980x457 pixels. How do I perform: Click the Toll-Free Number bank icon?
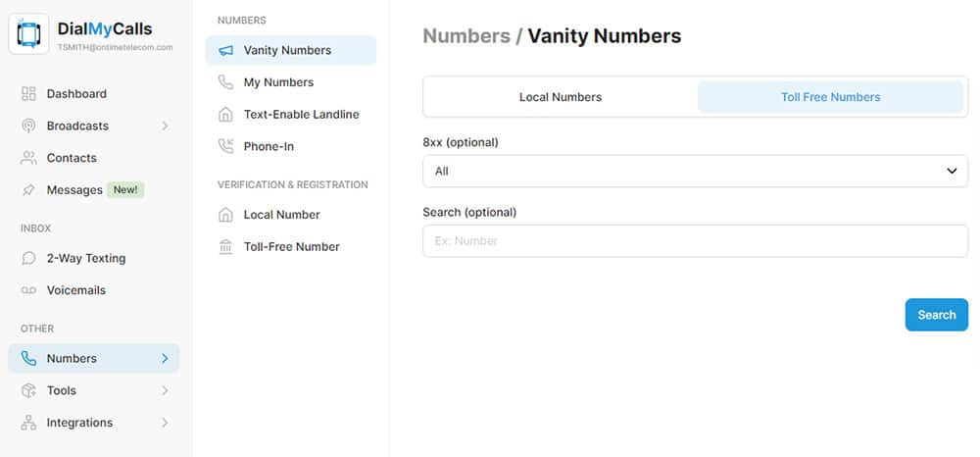[x=226, y=247]
